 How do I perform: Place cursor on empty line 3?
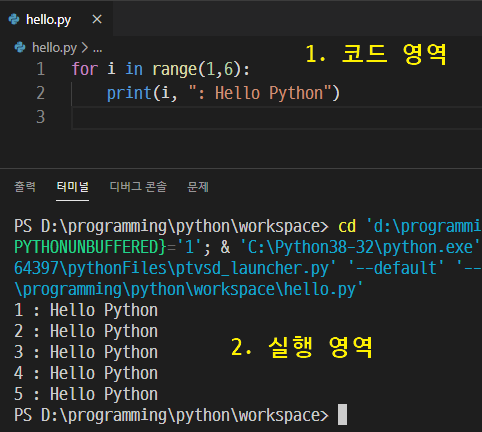[x=277, y=118]
